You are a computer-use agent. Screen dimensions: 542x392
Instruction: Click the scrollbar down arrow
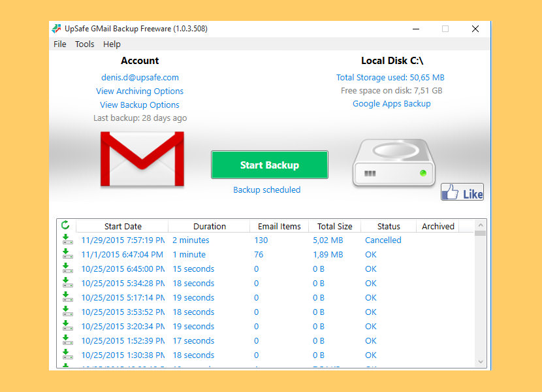click(481, 360)
